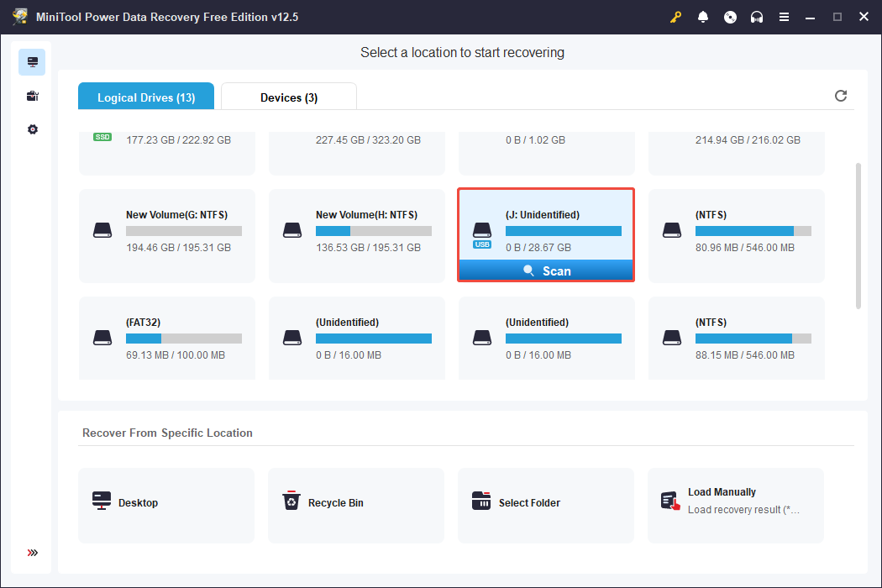The width and height of the screenshot is (882, 588).
Task: Click the refresh drives icon
Action: 840,96
